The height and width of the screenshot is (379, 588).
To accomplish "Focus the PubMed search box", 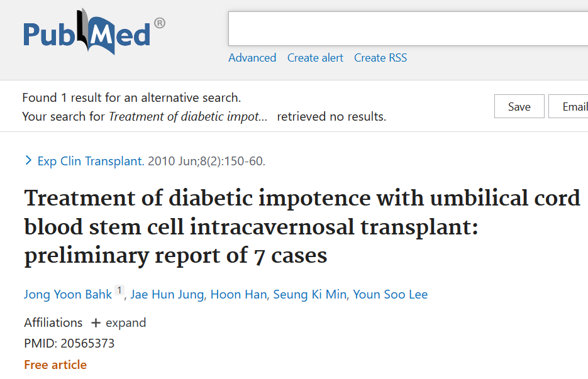I will (408, 29).
